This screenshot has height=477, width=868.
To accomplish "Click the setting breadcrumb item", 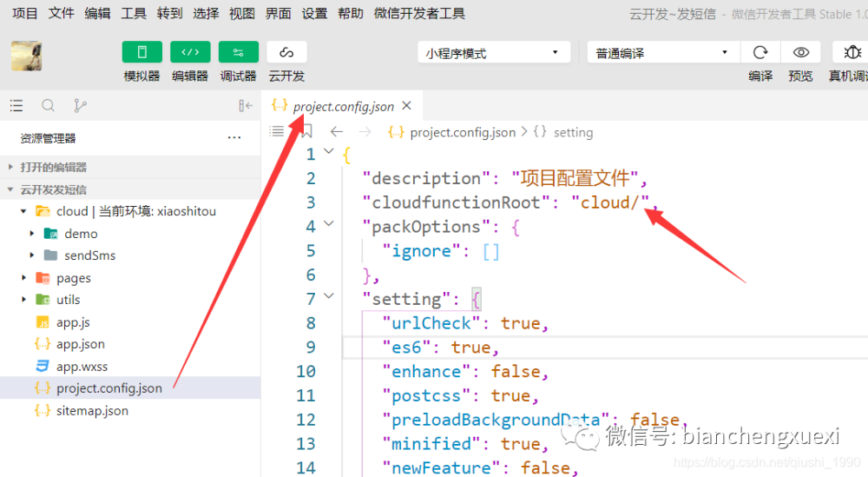I will (x=573, y=132).
